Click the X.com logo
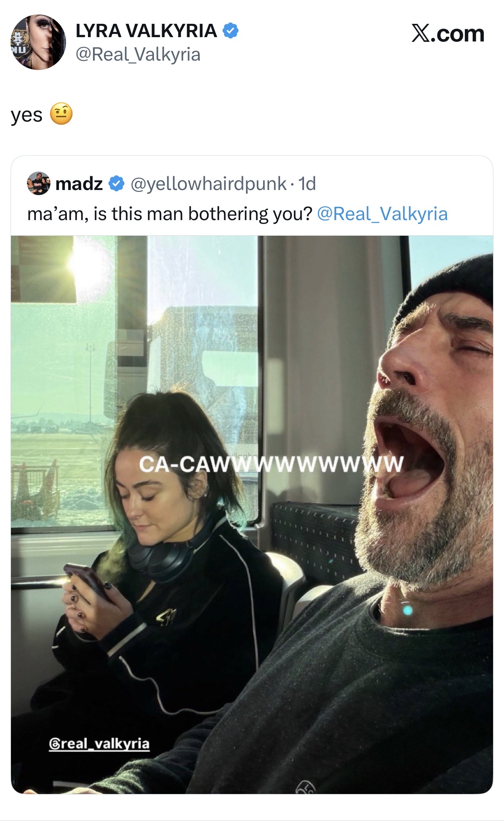The height and width of the screenshot is (821, 504). [x=448, y=34]
